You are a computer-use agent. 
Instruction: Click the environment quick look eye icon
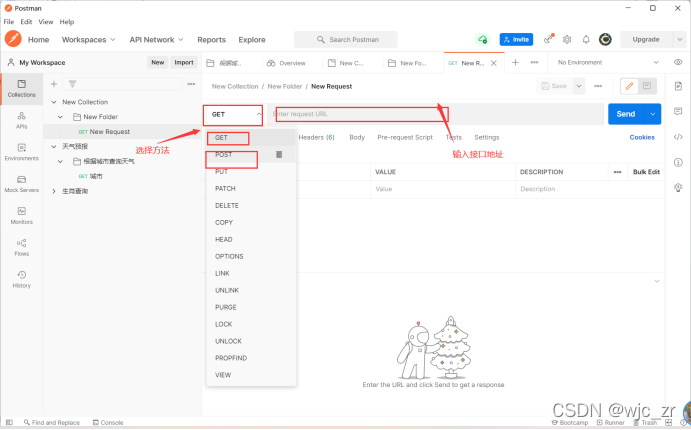tap(678, 62)
